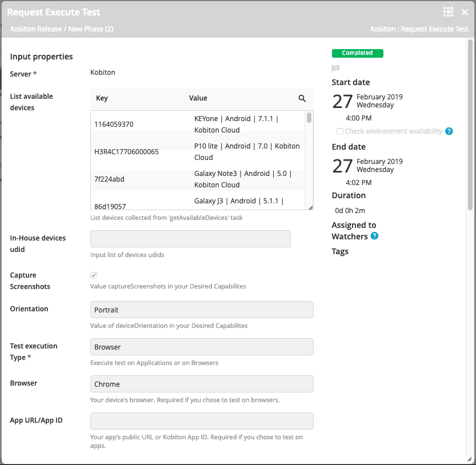
Task: Click the App URL/App ID input field
Action: 201,420
